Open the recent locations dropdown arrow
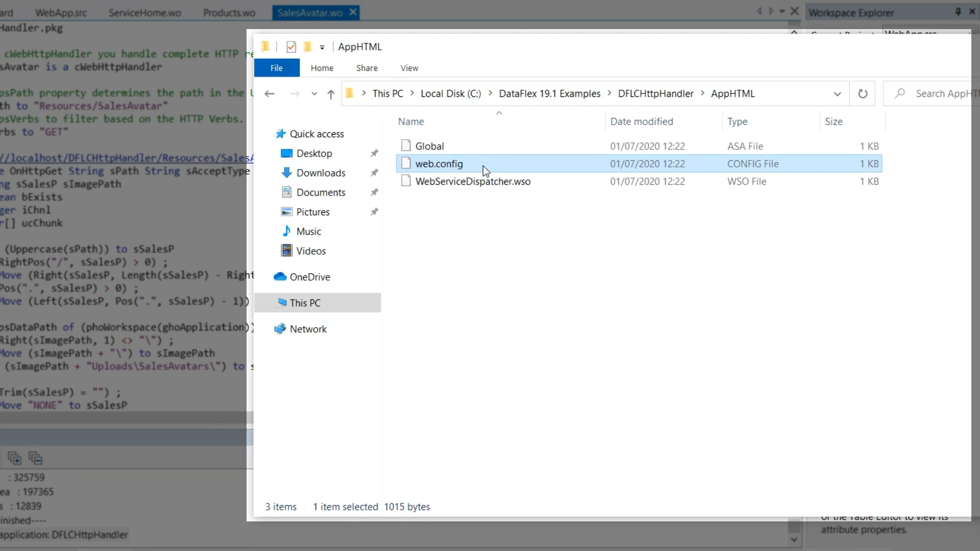The height and width of the screenshot is (551, 980). pyautogui.click(x=314, y=94)
